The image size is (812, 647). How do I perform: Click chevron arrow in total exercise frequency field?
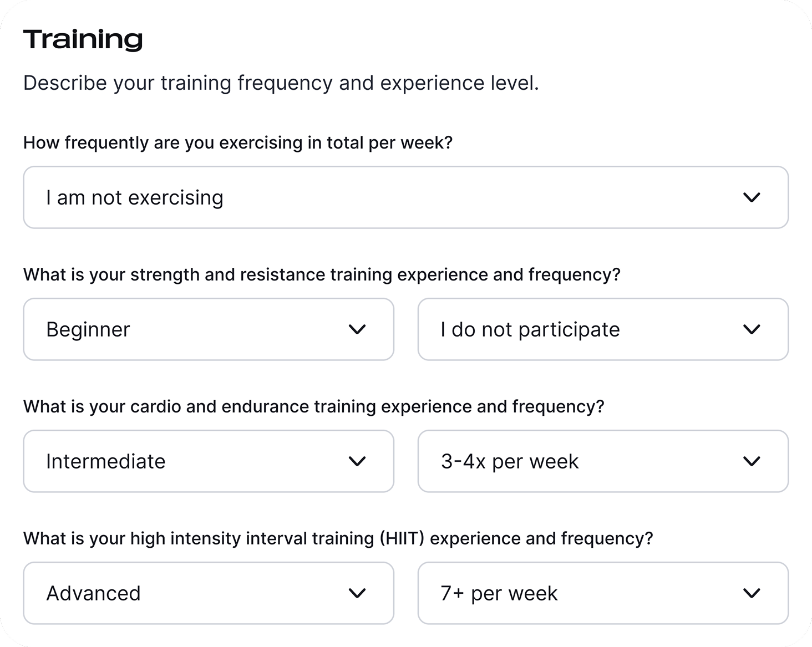[752, 197]
